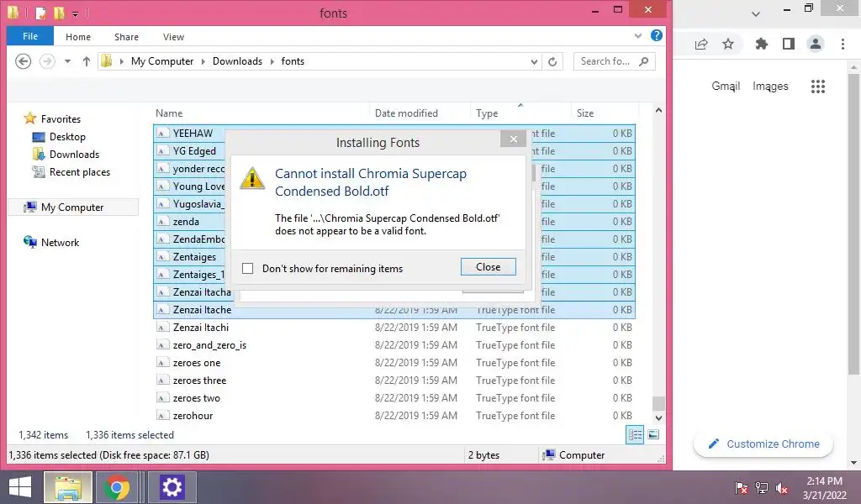Click My Computer in address breadcrumb
This screenshot has width=861, height=504.
point(162,61)
